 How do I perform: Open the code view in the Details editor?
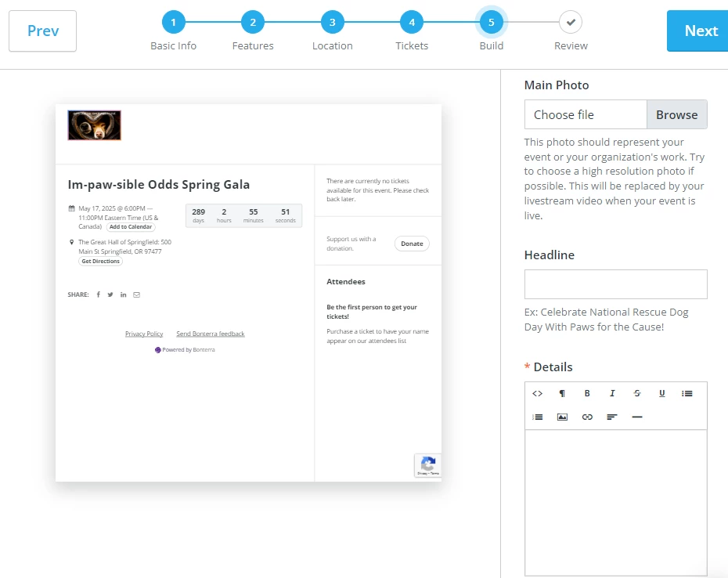[x=537, y=393]
